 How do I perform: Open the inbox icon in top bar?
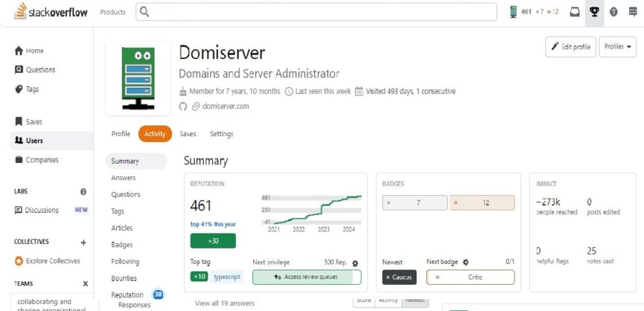click(x=575, y=12)
